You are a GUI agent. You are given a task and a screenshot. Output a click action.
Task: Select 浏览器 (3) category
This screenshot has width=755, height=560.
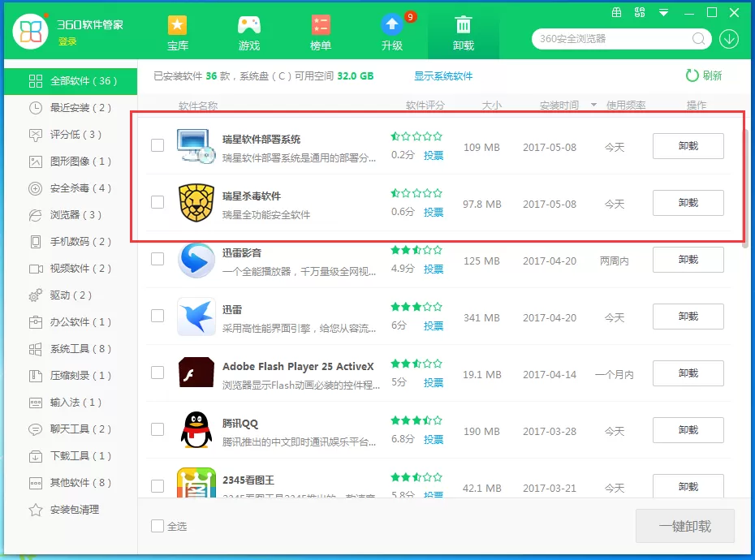[x=71, y=215]
